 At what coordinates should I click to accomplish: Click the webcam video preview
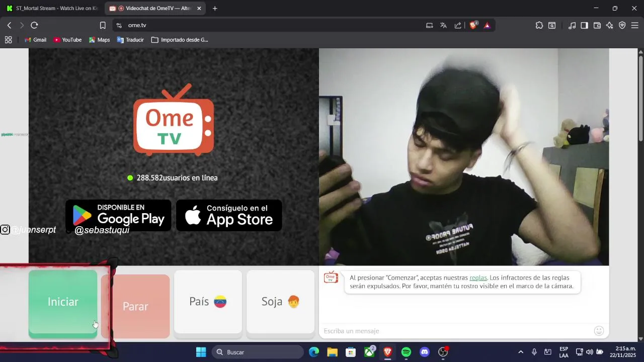pyautogui.click(x=464, y=157)
